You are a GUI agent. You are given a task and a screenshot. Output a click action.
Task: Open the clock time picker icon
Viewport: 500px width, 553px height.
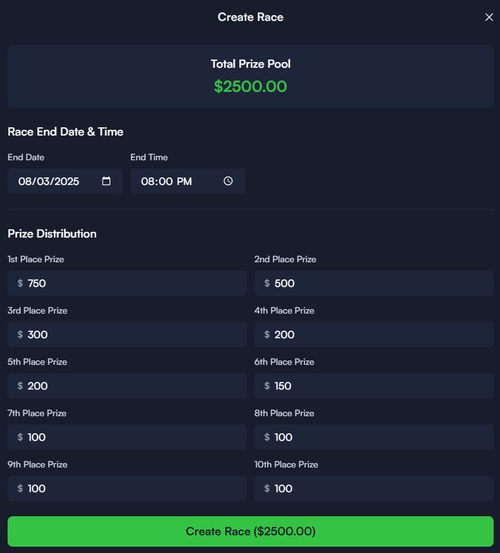tap(228, 181)
